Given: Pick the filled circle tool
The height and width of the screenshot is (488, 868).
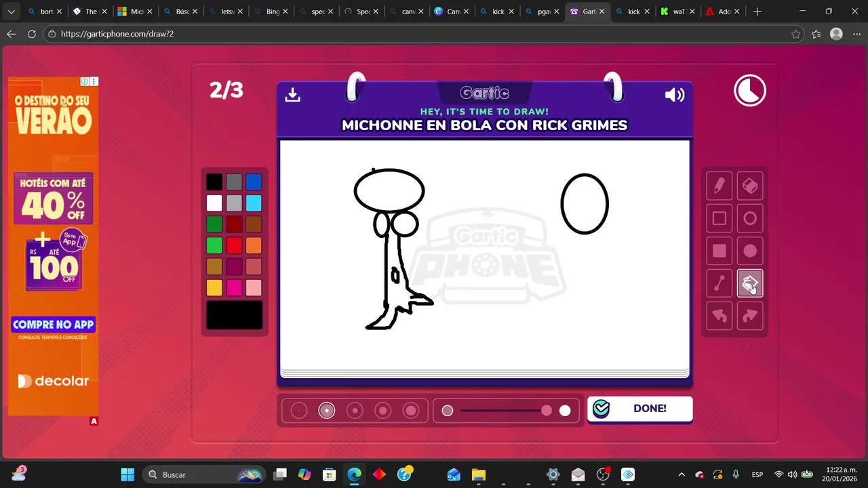Looking at the screenshot, I should coord(750,251).
